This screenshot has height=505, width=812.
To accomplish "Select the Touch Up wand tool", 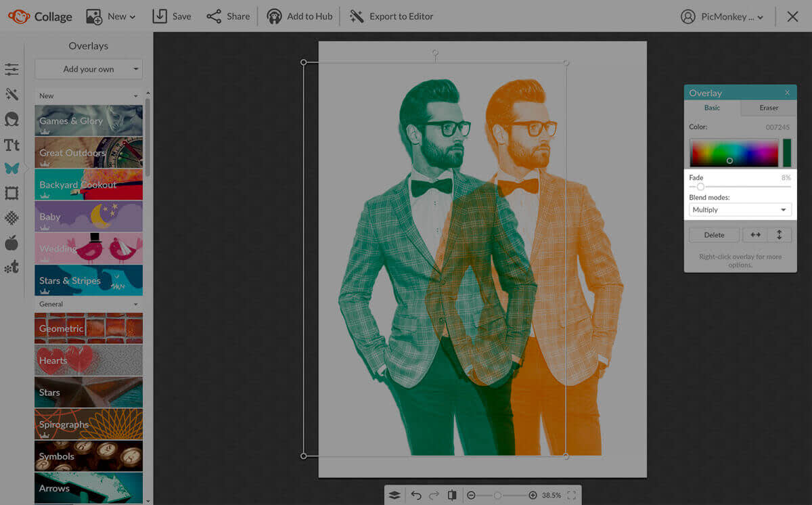I will coord(12,94).
